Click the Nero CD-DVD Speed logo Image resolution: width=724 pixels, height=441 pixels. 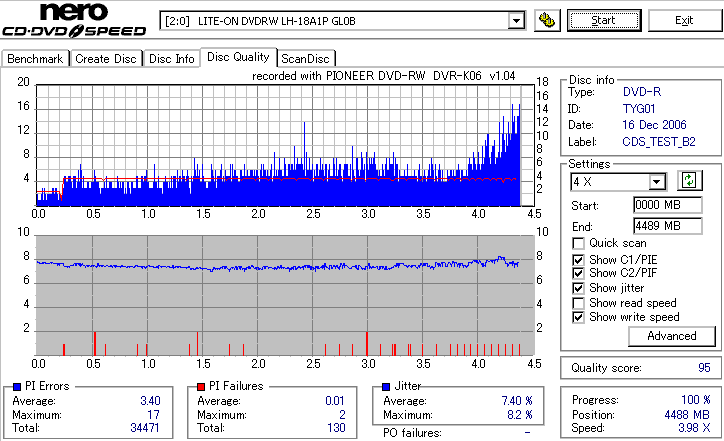(74, 20)
